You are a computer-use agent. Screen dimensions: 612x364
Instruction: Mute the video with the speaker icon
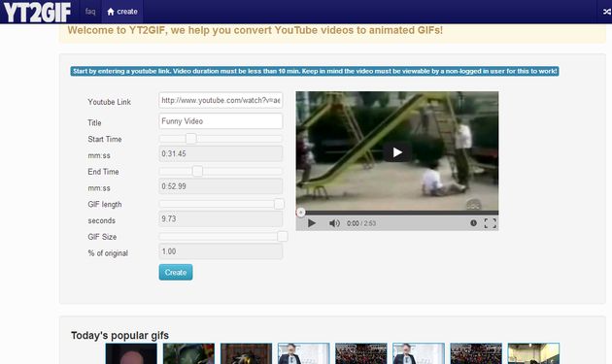[x=334, y=223]
